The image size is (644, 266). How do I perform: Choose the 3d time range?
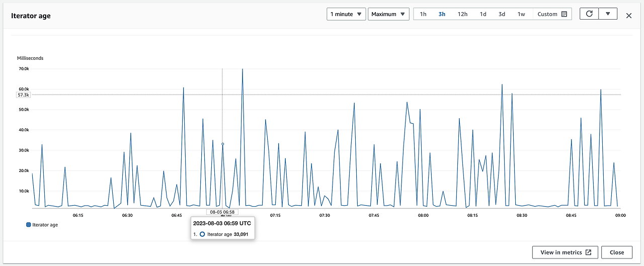502,14
